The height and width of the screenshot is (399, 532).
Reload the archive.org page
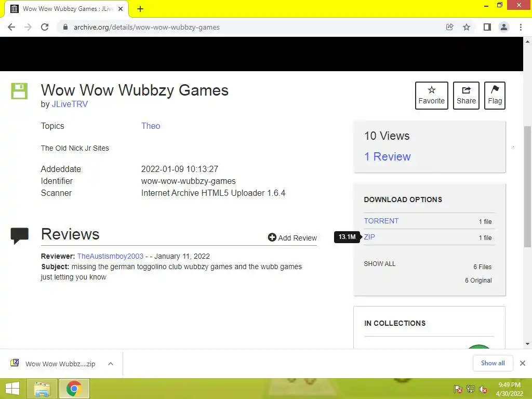(45, 27)
